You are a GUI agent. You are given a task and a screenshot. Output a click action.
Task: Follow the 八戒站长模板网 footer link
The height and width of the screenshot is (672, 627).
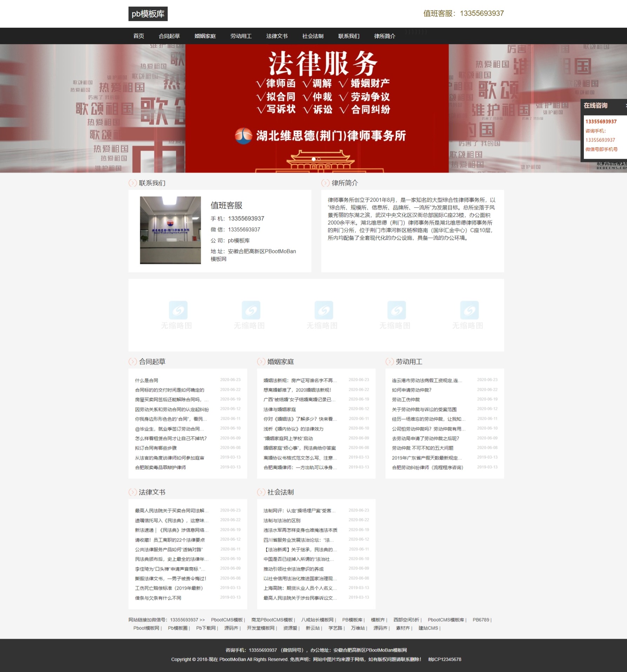coord(317,620)
